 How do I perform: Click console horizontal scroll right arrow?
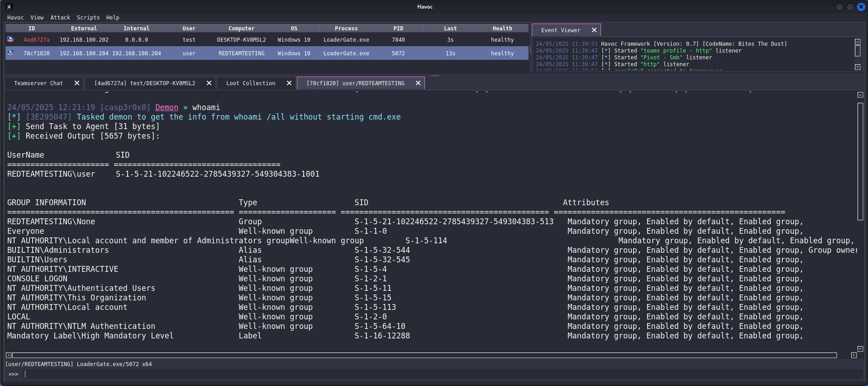854,355
